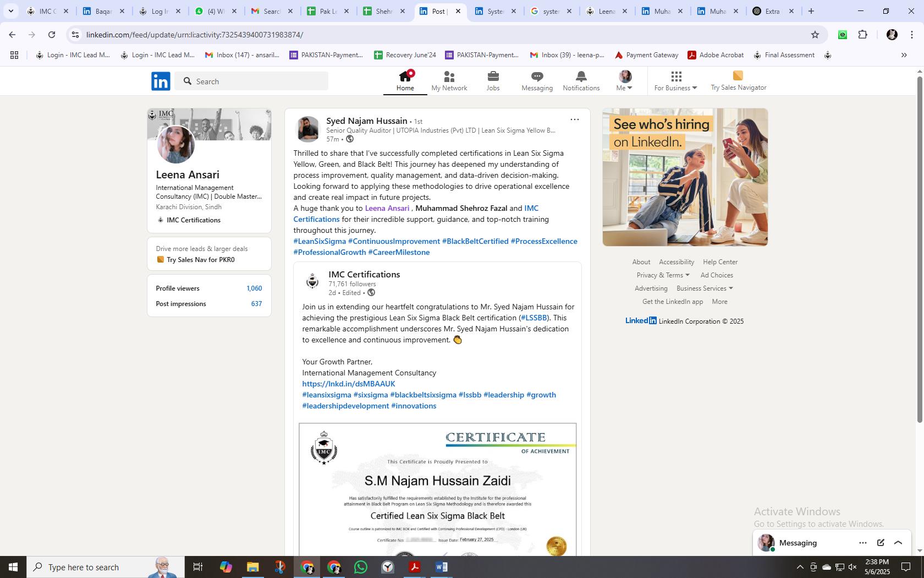Go to Home in LinkedIn nav
Screen dimensions: 924x578
[405, 81]
